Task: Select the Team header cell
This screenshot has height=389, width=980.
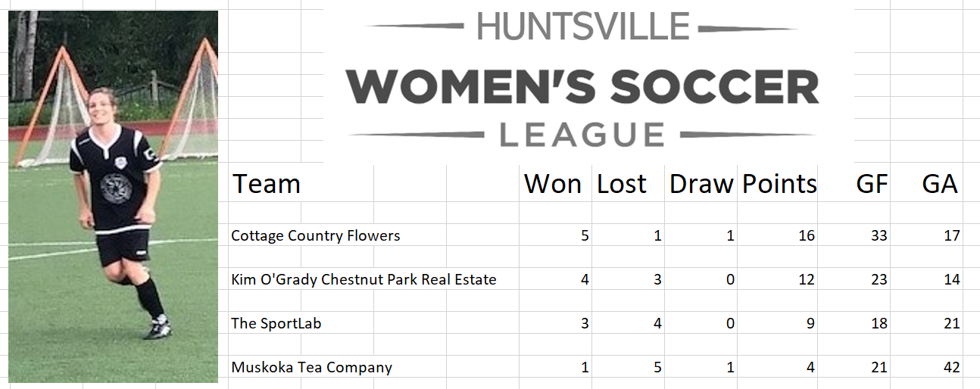Action: 266,184
